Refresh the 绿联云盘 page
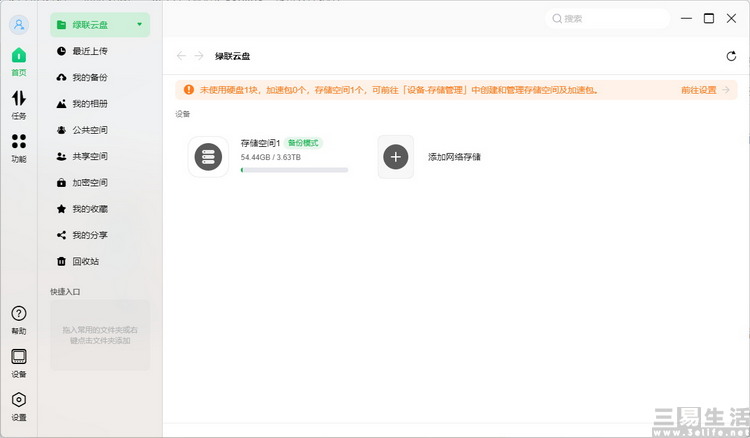This screenshot has height=438, width=750. point(731,56)
